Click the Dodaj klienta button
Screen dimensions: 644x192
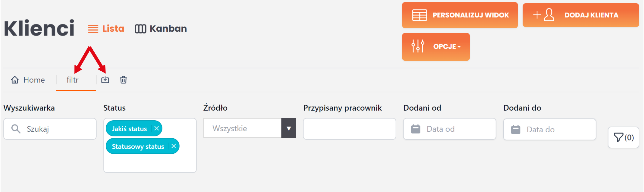580,15
